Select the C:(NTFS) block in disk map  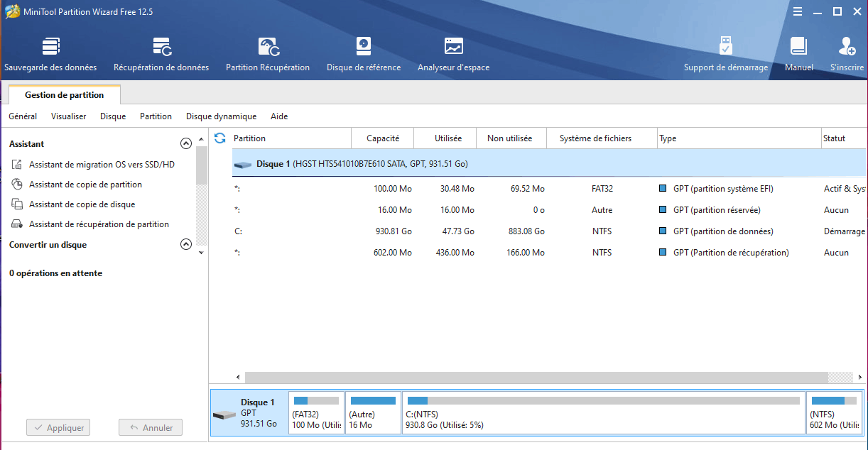(603, 413)
